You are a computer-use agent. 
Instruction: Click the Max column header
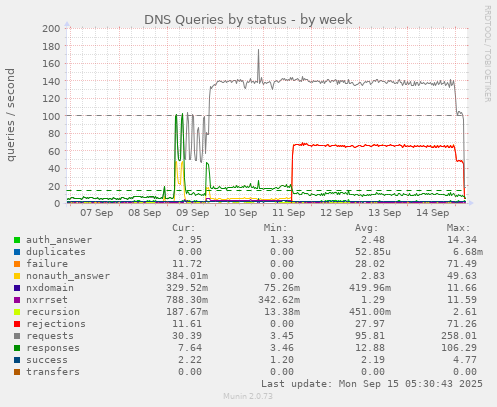point(459,228)
